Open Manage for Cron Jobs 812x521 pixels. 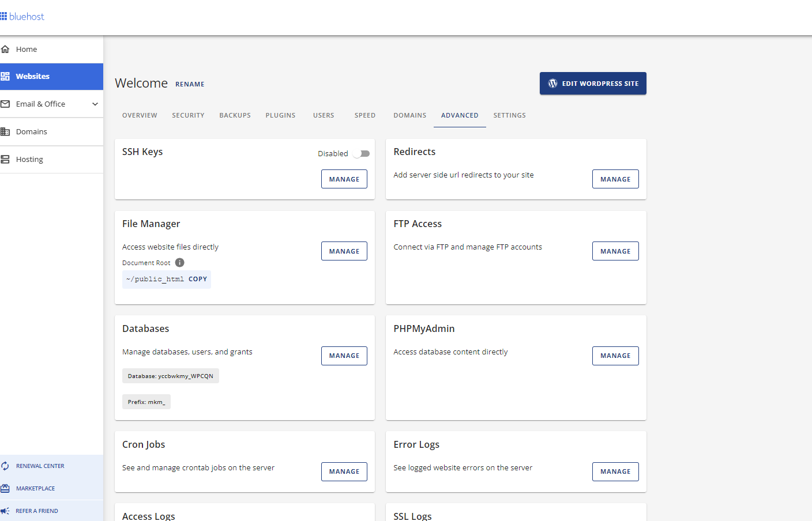pyautogui.click(x=344, y=471)
